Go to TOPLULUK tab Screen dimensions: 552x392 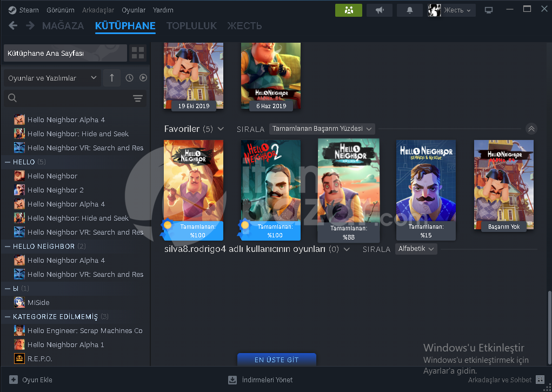coord(191,26)
